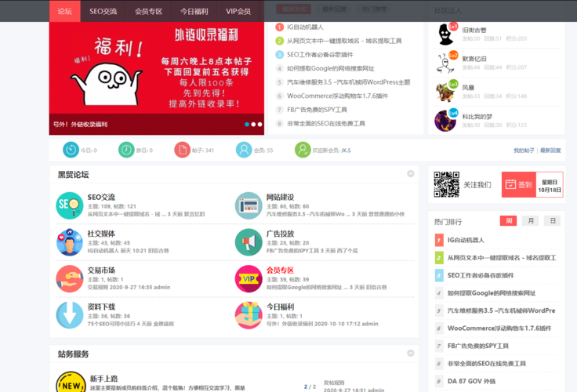Open the 今日福利 nav menu item
This screenshot has height=392, width=577.
coord(194,11)
